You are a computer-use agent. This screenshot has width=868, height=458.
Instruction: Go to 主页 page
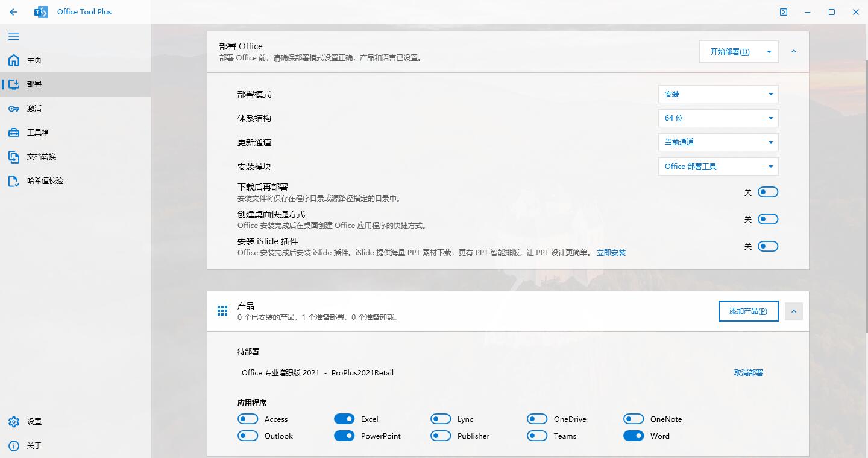click(x=75, y=60)
